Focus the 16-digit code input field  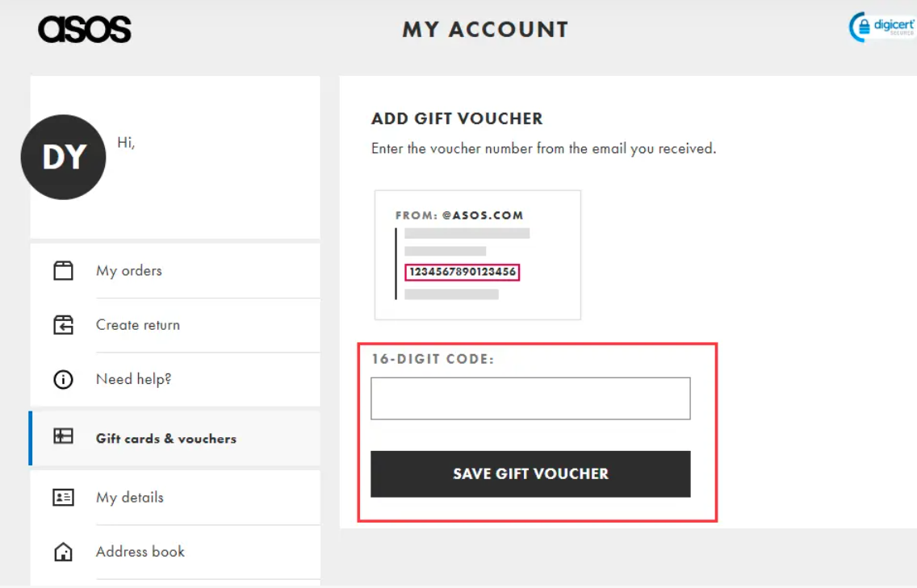click(x=530, y=398)
